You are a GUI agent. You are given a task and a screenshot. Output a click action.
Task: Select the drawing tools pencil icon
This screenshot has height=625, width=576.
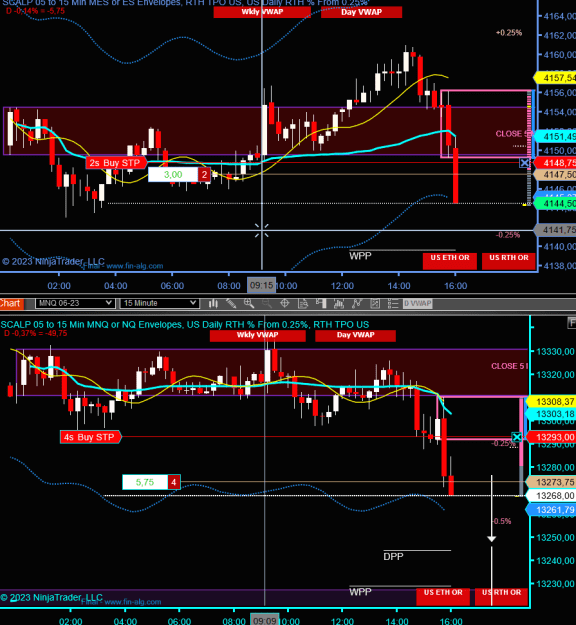pos(231,304)
